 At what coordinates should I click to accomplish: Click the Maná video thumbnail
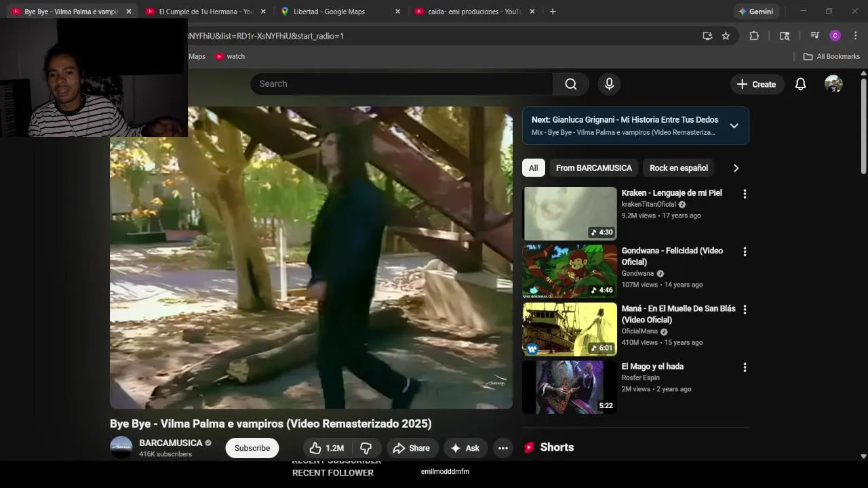[569, 329]
